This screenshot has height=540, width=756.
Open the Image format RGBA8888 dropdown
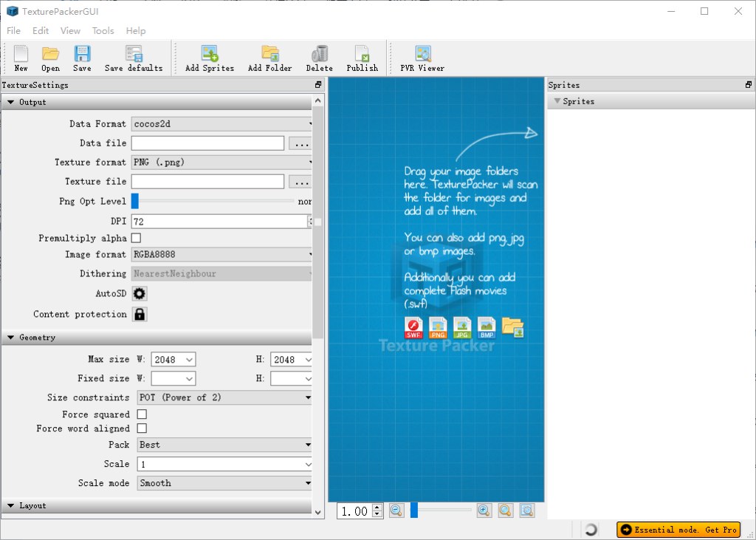coord(221,254)
